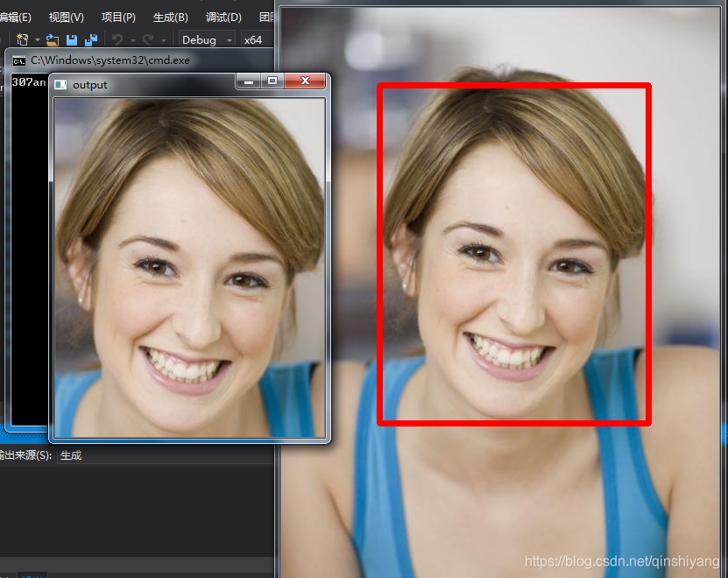Open the 输出来源 combo box showing 生成

pos(166,455)
